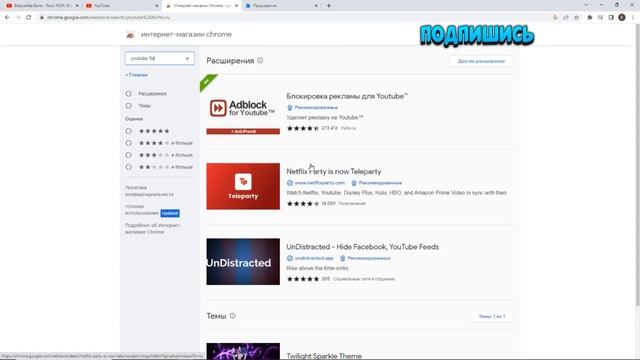Click the Twilight Sparkle Theme title

pyautogui.click(x=324, y=356)
